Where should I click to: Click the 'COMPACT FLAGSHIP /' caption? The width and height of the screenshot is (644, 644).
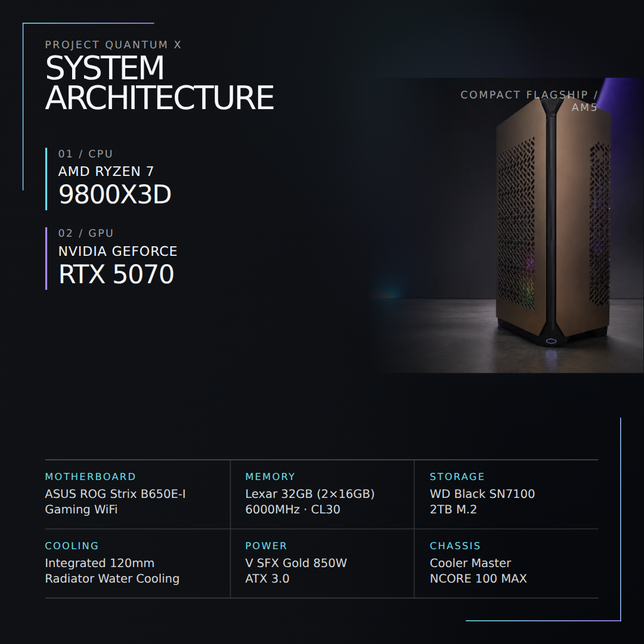[x=529, y=94]
